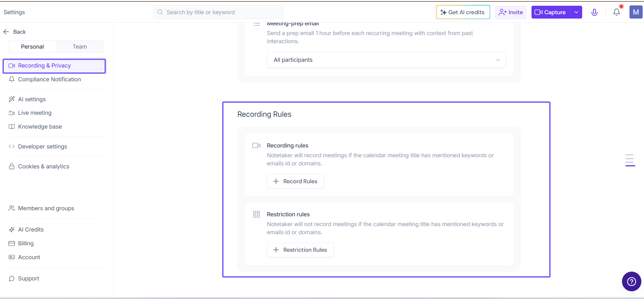
Task: Click the Invite button
Action: click(511, 12)
